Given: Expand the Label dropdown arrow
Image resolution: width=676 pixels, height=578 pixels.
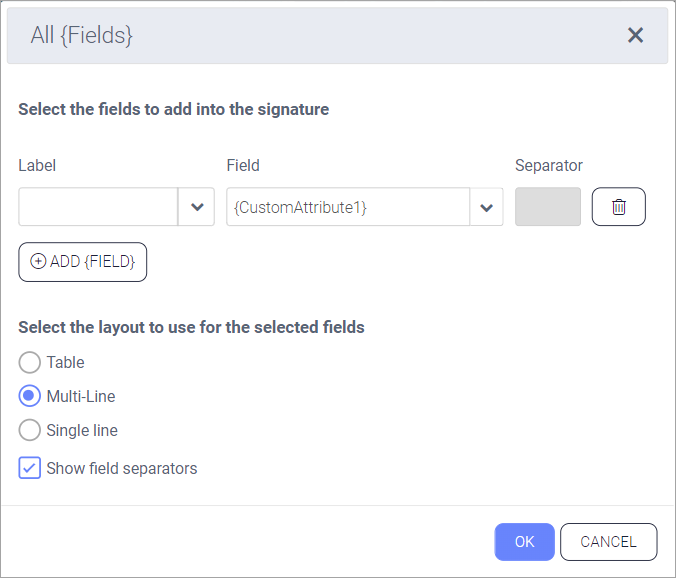Looking at the screenshot, I should tap(197, 207).
